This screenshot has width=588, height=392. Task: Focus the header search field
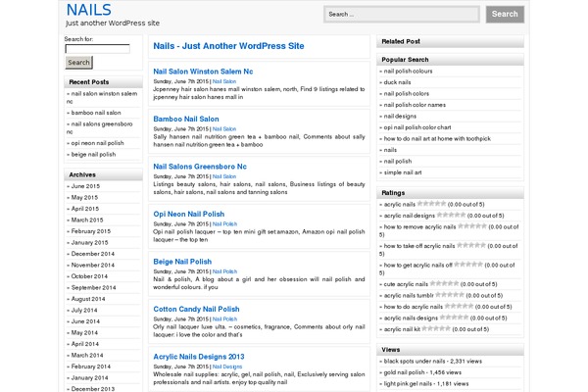[402, 15]
